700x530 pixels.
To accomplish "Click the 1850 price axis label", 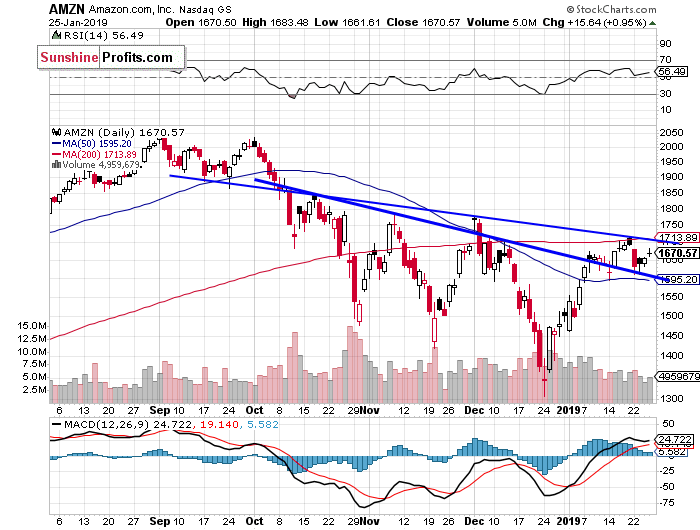I will 671,192.
